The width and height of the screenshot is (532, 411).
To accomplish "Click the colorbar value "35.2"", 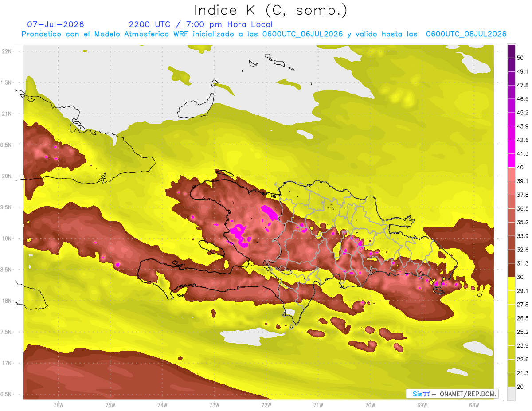I will (522, 222).
